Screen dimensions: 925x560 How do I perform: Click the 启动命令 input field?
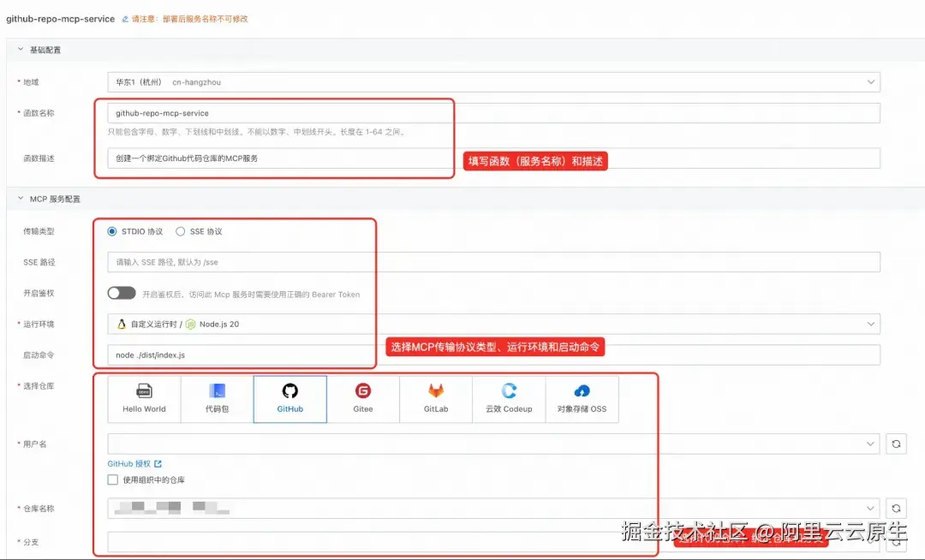(494, 354)
